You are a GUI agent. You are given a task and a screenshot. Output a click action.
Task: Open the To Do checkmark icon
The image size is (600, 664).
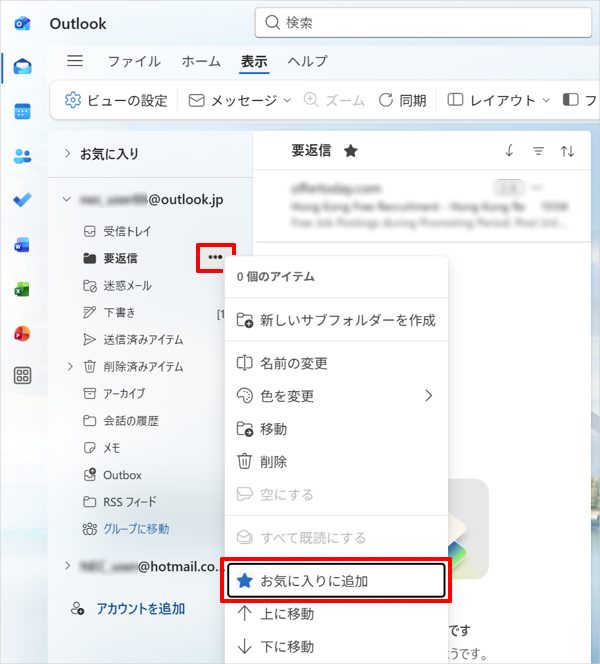click(x=22, y=200)
